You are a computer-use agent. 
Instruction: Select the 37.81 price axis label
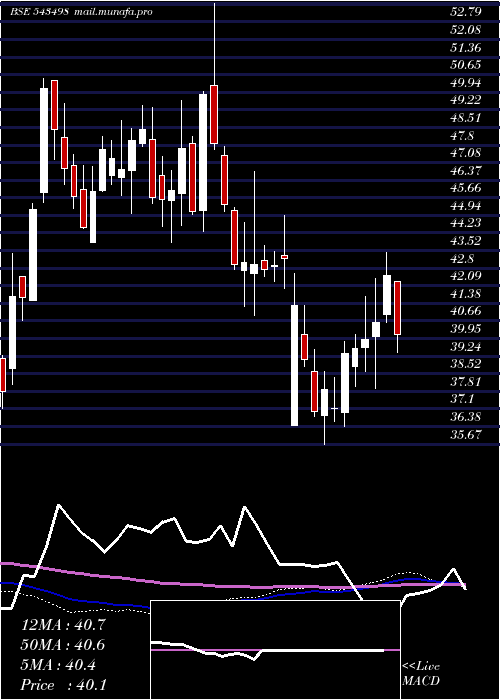[466, 381]
